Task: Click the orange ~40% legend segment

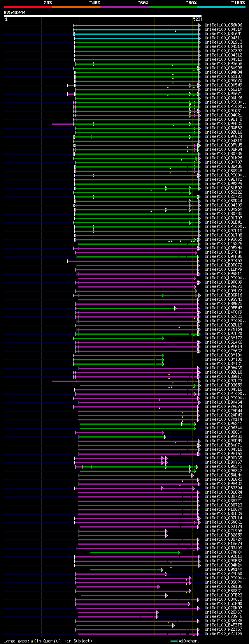Action: (x=76, y=7)
